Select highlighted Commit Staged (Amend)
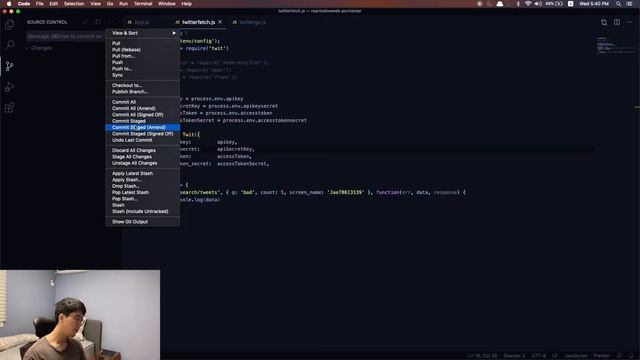Screen dimensions: 640x360 (142, 127)
